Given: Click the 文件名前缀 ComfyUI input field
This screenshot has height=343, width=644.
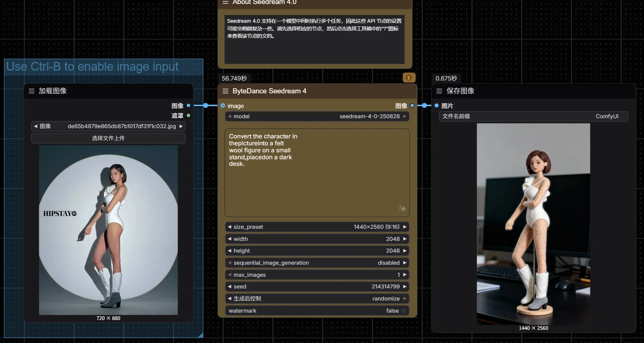Looking at the screenshot, I should point(533,116).
